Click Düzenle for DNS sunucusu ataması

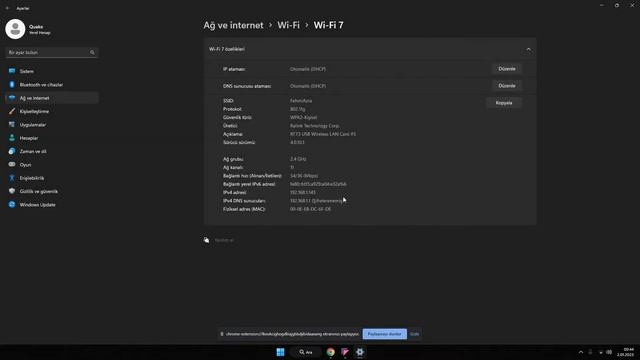(507, 86)
